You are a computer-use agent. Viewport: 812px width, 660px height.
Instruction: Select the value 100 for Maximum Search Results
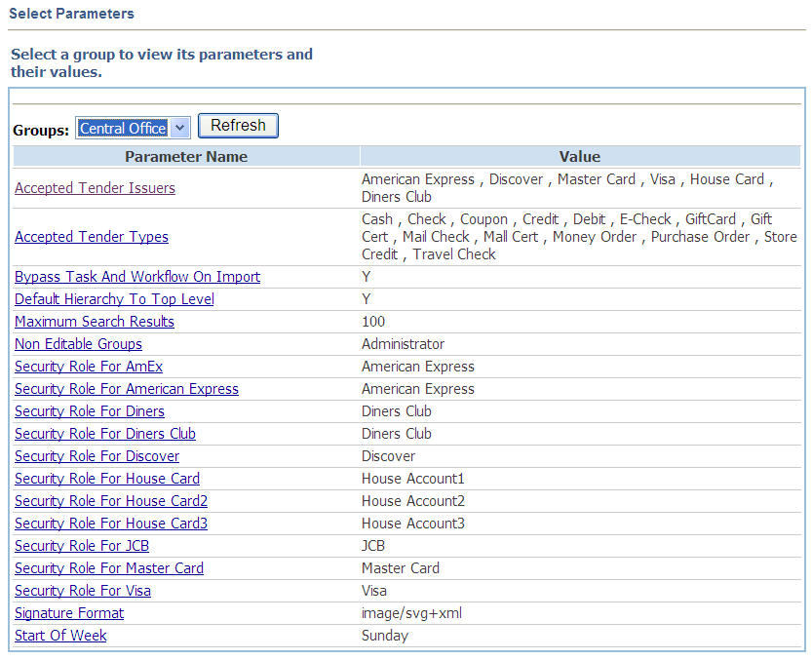click(x=373, y=322)
